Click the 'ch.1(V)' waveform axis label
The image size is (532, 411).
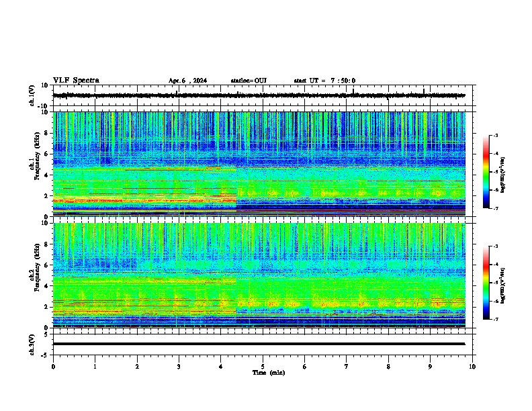(x=32, y=95)
